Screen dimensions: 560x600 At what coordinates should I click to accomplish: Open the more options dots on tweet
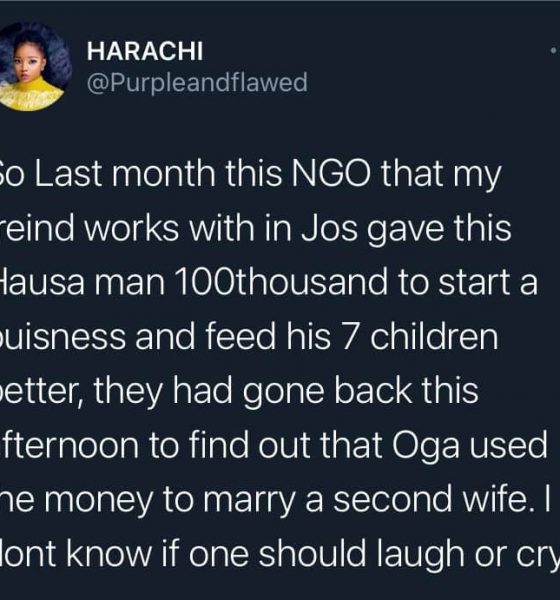(x=555, y=50)
